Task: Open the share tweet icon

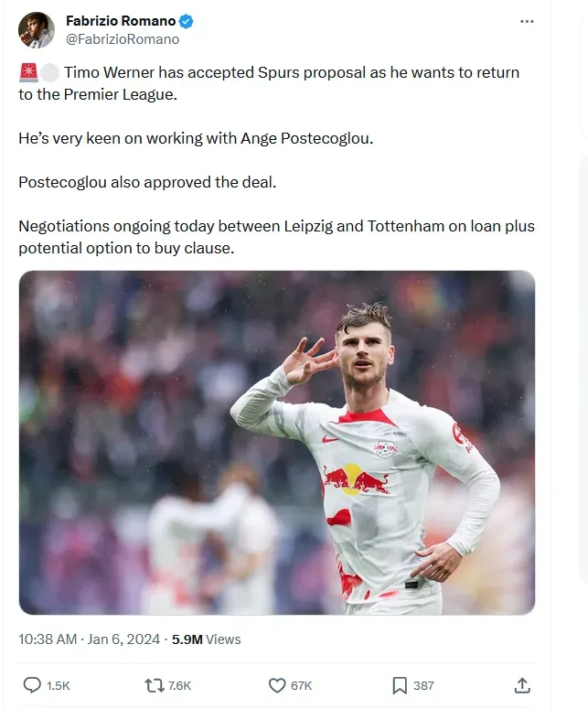Action: click(522, 684)
